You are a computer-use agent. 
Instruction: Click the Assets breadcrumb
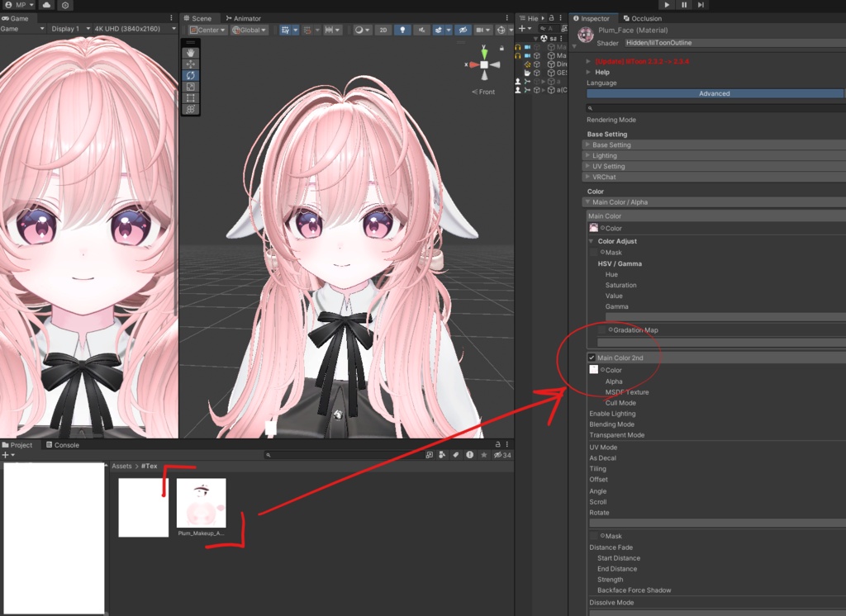pos(121,466)
